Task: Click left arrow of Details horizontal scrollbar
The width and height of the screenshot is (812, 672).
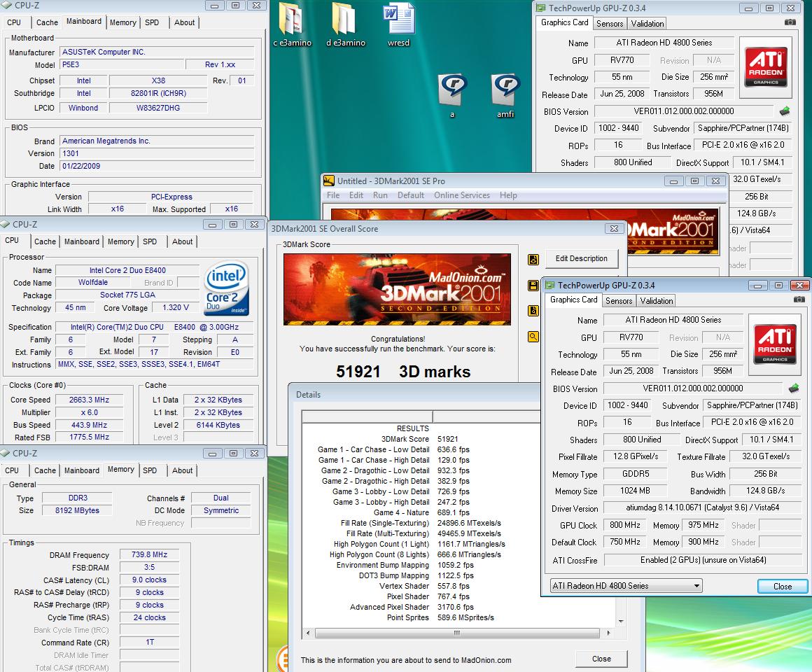Action: tap(308, 633)
